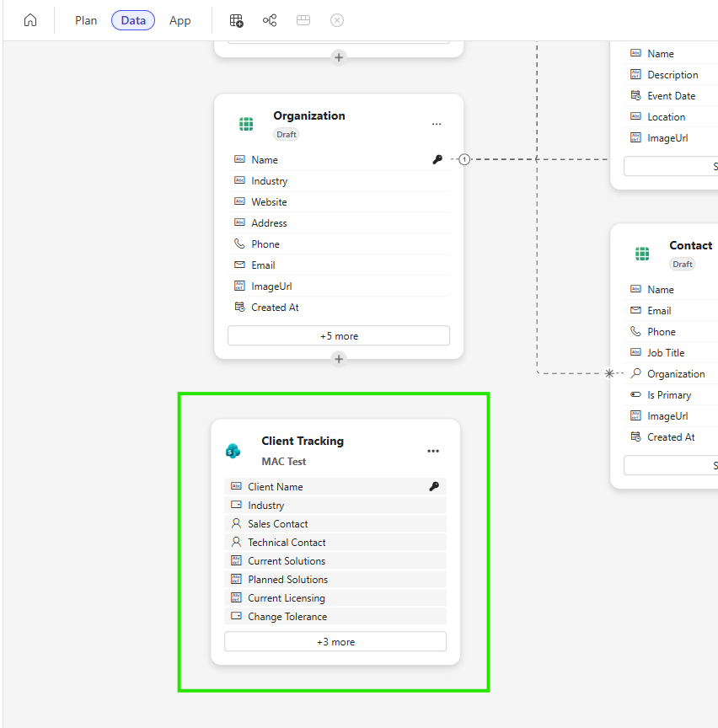The height and width of the screenshot is (728, 718).
Task: Select the Planned Solutions column
Action: click(335, 580)
